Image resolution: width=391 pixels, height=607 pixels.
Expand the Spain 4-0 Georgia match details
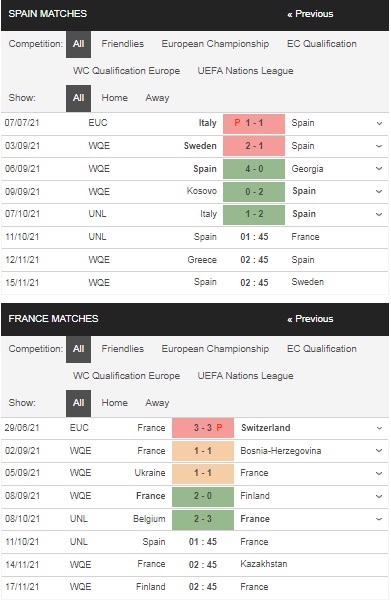tap(379, 169)
